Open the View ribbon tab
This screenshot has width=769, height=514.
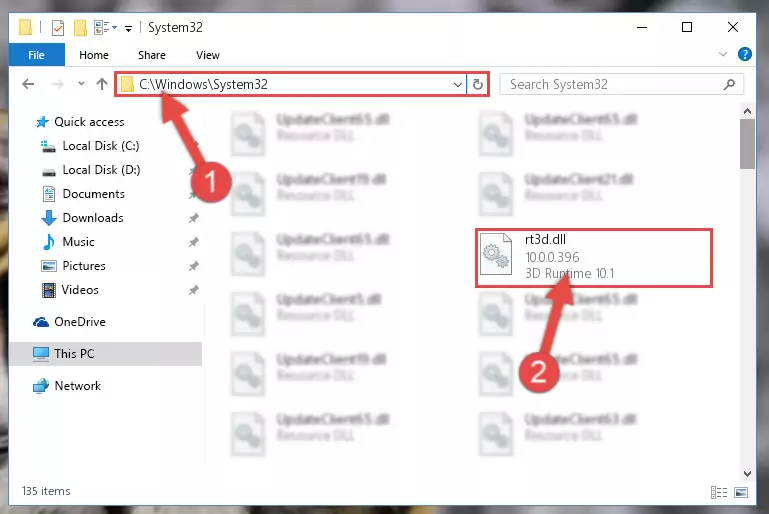tap(207, 55)
